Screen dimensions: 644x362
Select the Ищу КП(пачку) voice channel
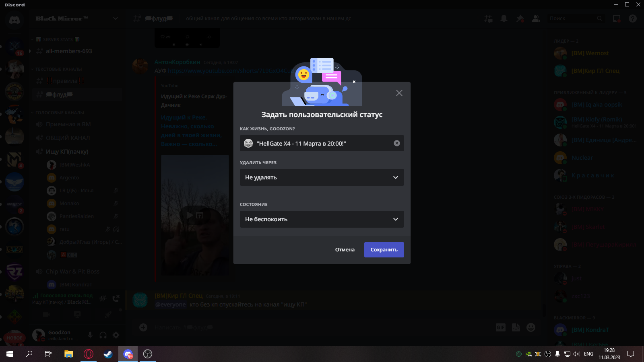click(77, 152)
